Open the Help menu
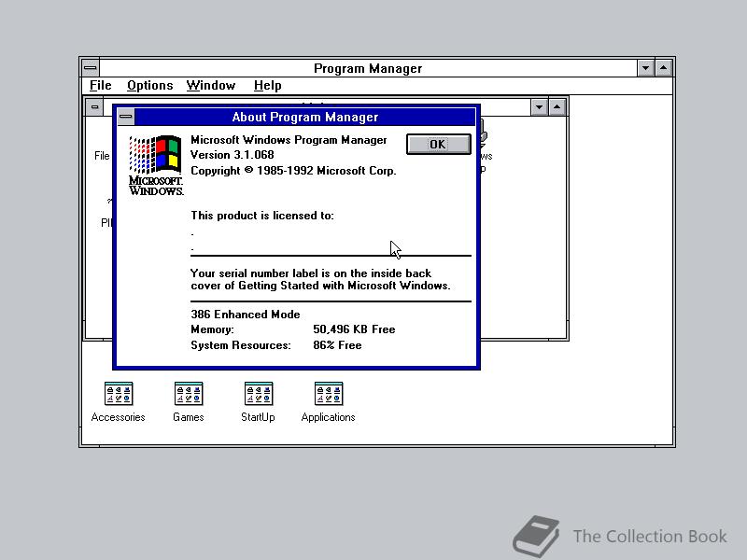This screenshot has height=560, width=747. tap(267, 86)
